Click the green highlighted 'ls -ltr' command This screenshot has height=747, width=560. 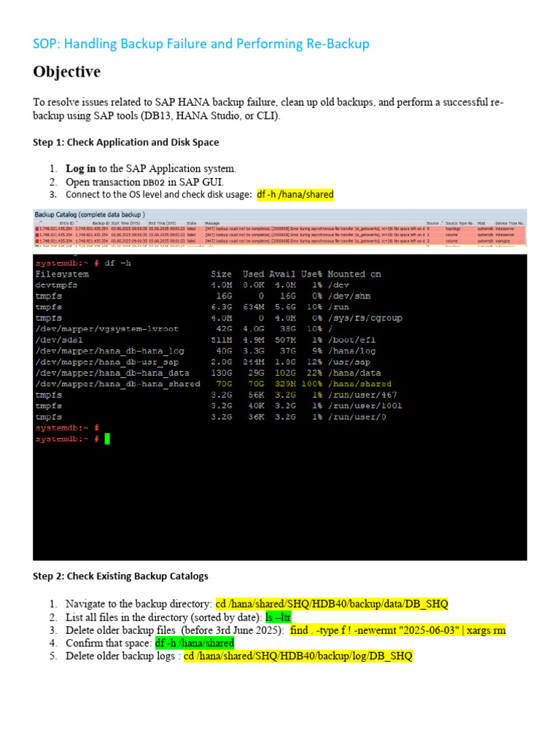pos(278,617)
